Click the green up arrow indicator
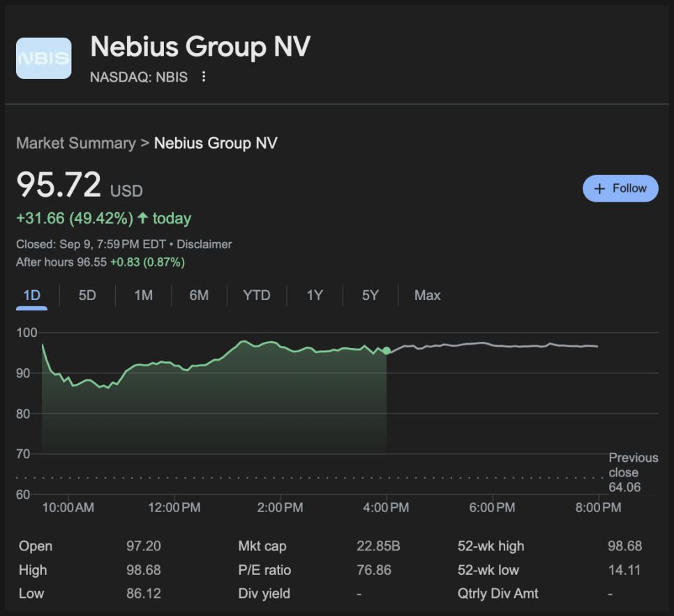Screen dimensions: 674x616 [x=143, y=218]
